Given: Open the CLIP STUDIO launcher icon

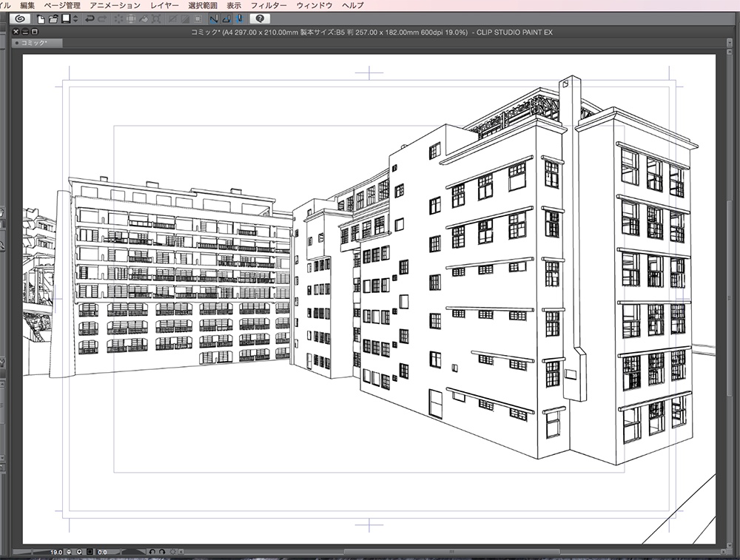Looking at the screenshot, I should 19,19.
